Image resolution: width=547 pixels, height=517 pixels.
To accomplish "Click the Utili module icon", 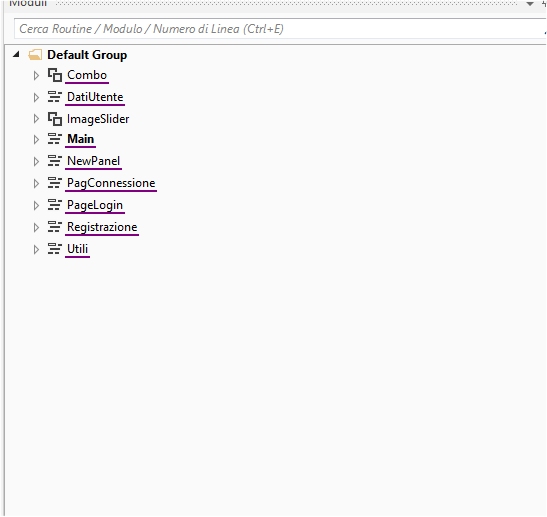I will point(55,249).
